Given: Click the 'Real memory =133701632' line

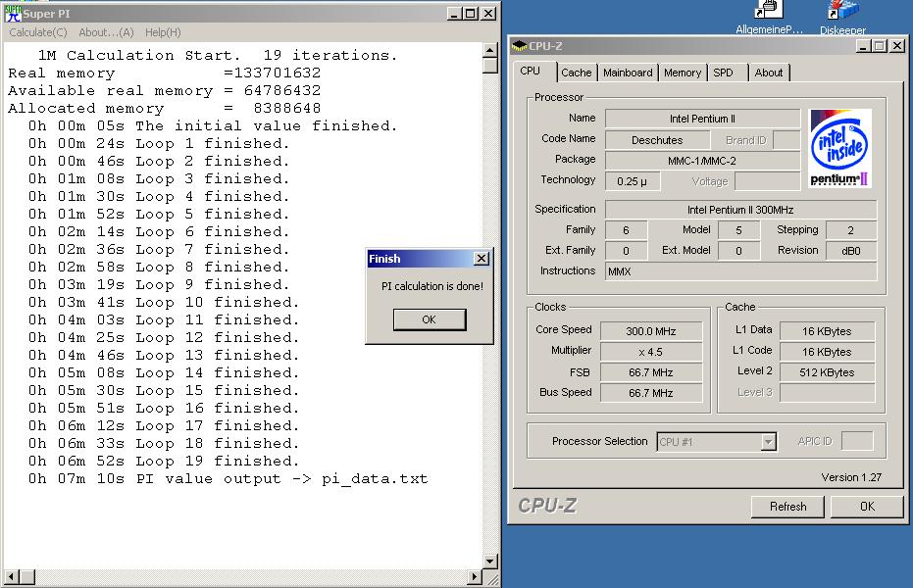Looking at the screenshot, I should (164, 73).
